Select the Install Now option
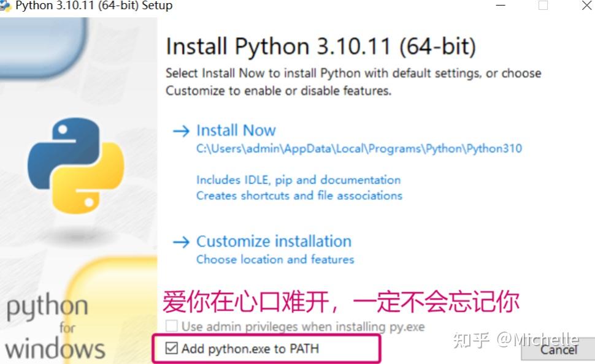Viewport: 595px width, 364px height. (236, 131)
